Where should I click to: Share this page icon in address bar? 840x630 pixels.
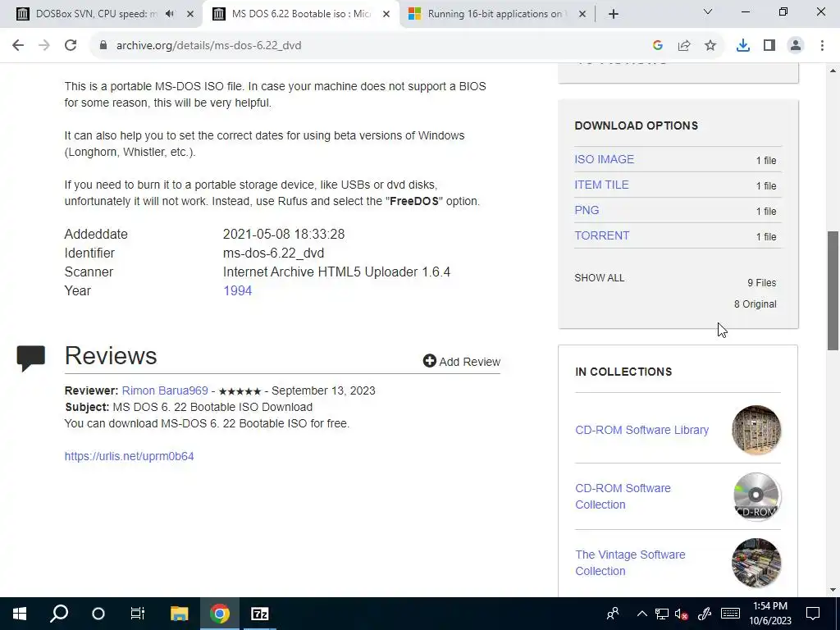pos(684,46)
